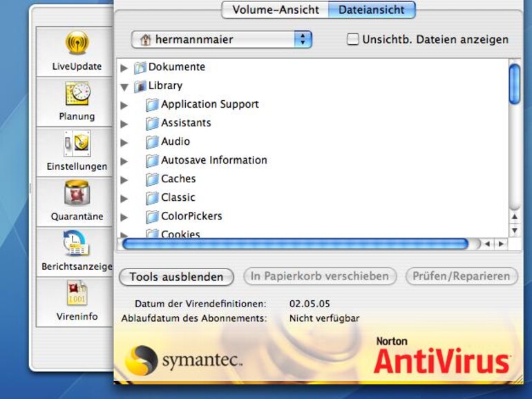Viewport: 532px width, 399px height.
Task: Click the horizontal scrollbar thumb
Action: (295, 244)
